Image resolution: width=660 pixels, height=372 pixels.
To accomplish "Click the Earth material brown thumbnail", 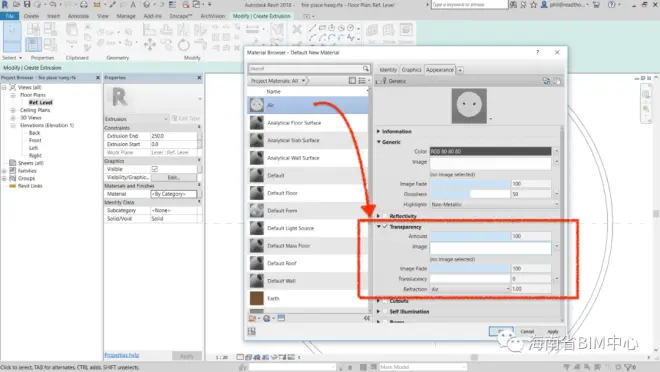I will pos(257,298).
